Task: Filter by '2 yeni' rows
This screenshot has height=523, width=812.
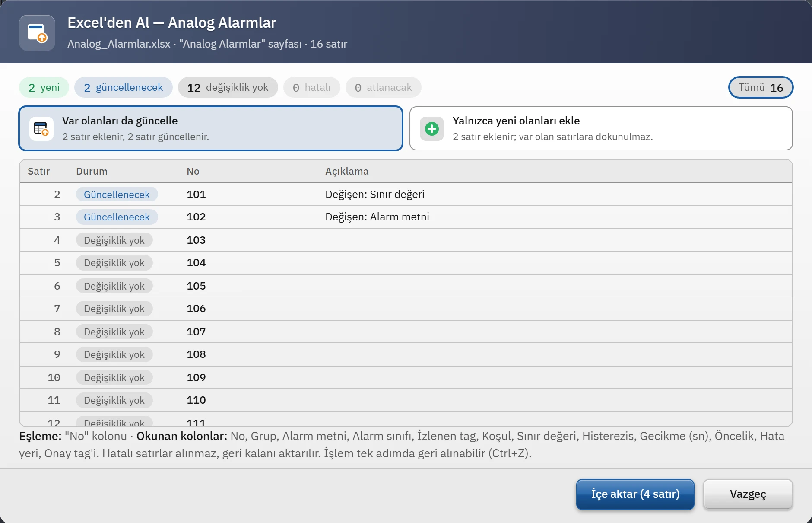Action: tap(44, 87)
